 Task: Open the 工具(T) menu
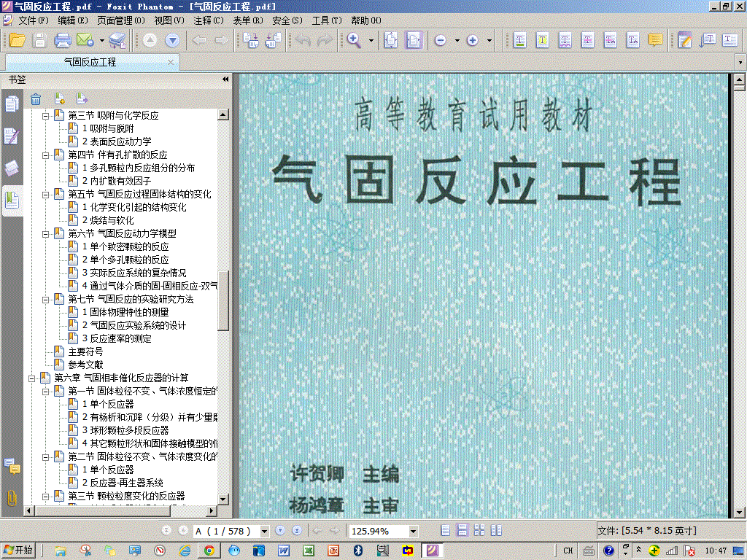pos(327,20)
